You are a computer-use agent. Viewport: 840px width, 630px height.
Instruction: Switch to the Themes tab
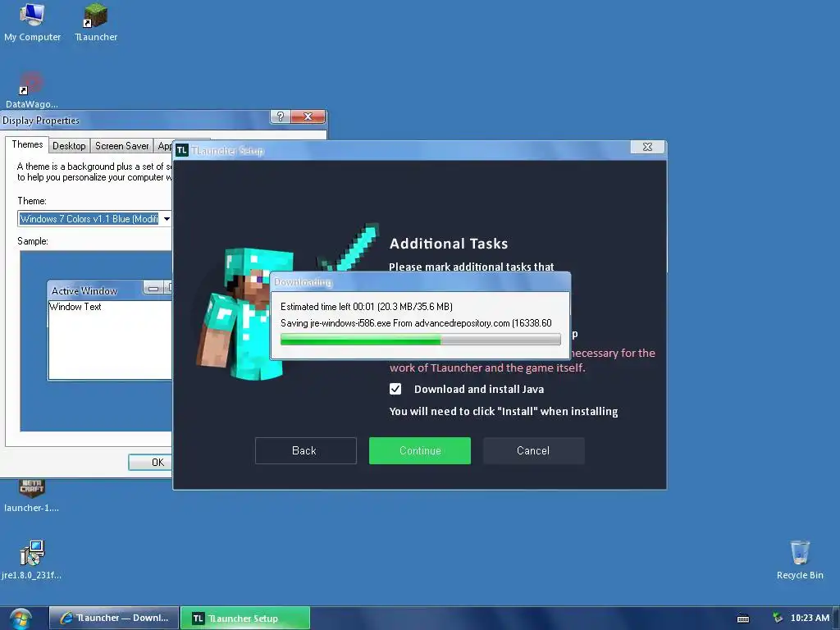coord(27,144)
